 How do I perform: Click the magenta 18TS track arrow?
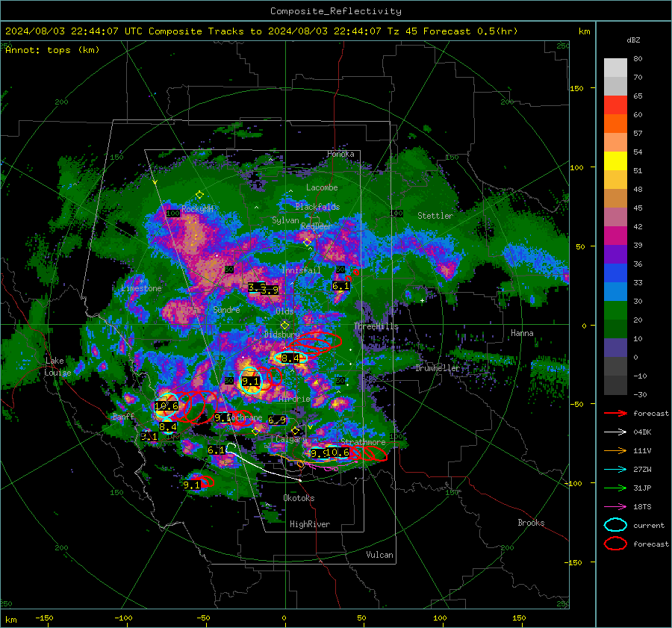615,507
